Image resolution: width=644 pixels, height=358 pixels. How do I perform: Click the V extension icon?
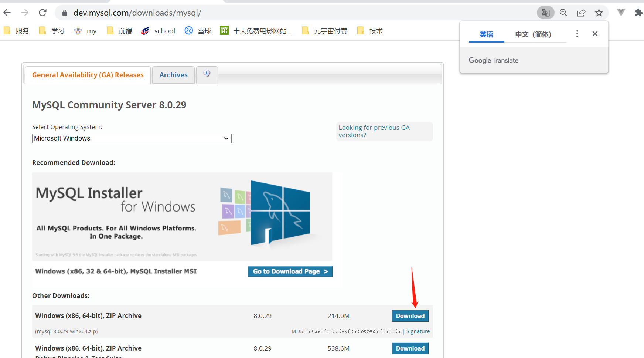pos(621,13)
